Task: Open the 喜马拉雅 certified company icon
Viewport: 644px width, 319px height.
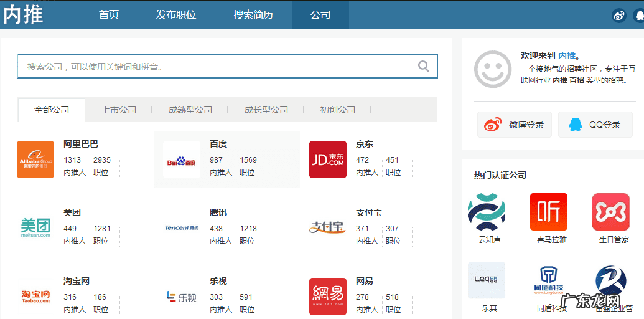Action: coord(548,212)
